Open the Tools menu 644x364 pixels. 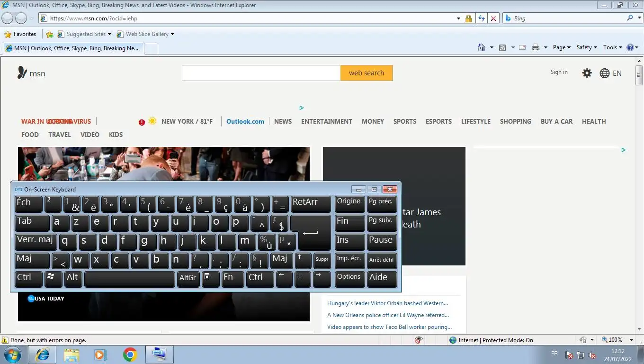pyautogui.click(x=613, y=47)
